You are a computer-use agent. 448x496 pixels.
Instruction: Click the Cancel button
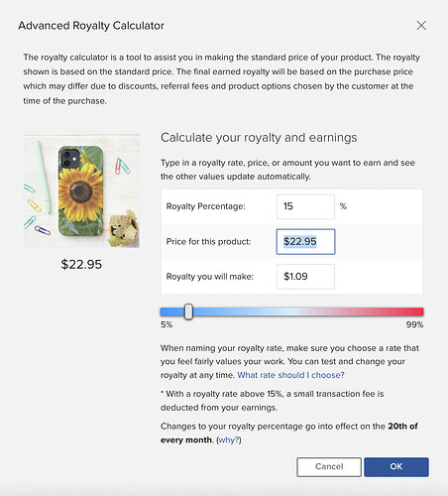(x=329, y=467)
